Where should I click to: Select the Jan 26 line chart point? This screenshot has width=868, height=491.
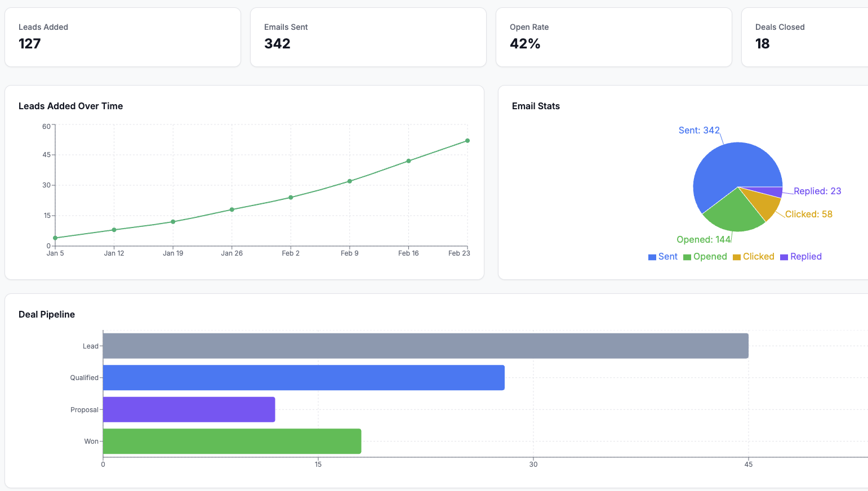coord(232,209)
